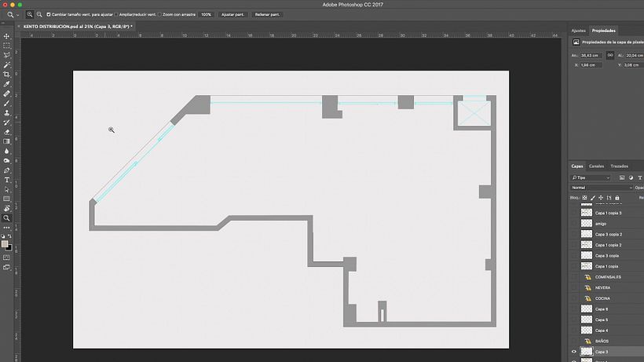The width and height of the screenshot is (644, 362).
Task: Click the 100% zoom button
Action: (207, 14)
